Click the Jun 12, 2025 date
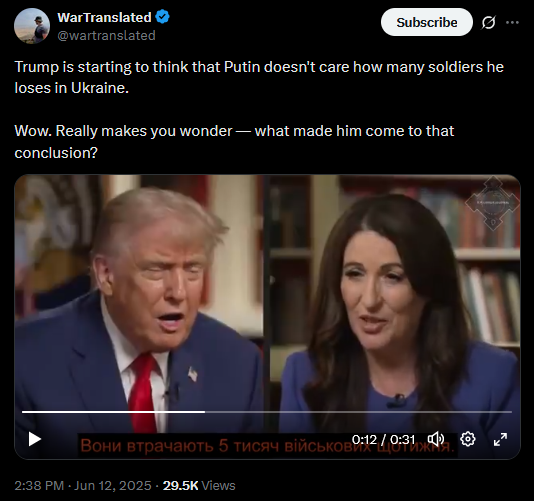534x501 pixels. [x=113, y=485]
